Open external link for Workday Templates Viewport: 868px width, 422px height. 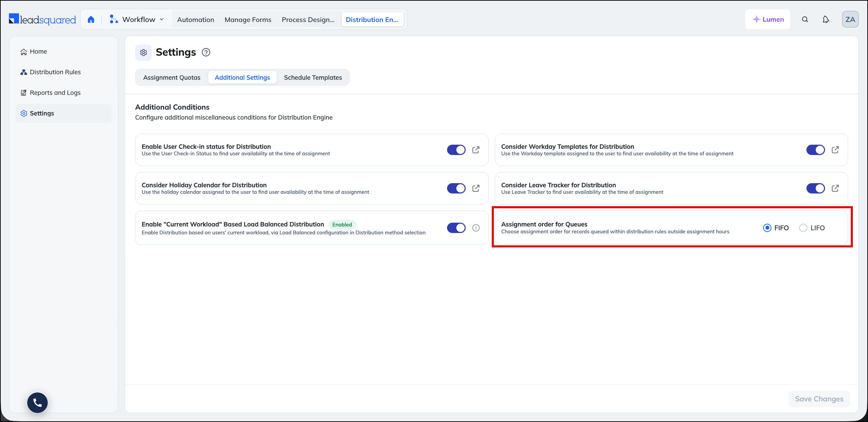click(x=835, y=150)
